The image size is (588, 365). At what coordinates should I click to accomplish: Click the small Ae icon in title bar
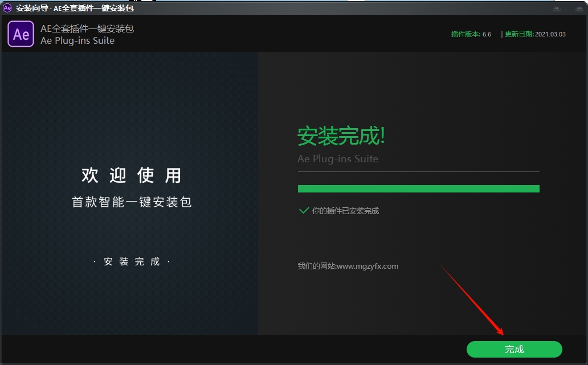(x=7, y=8)
